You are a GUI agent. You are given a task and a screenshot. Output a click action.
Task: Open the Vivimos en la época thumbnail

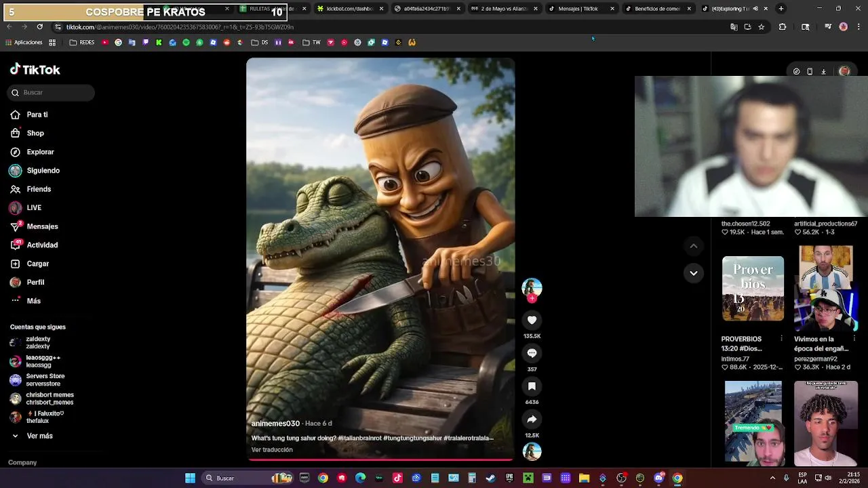tap(826, 289)
